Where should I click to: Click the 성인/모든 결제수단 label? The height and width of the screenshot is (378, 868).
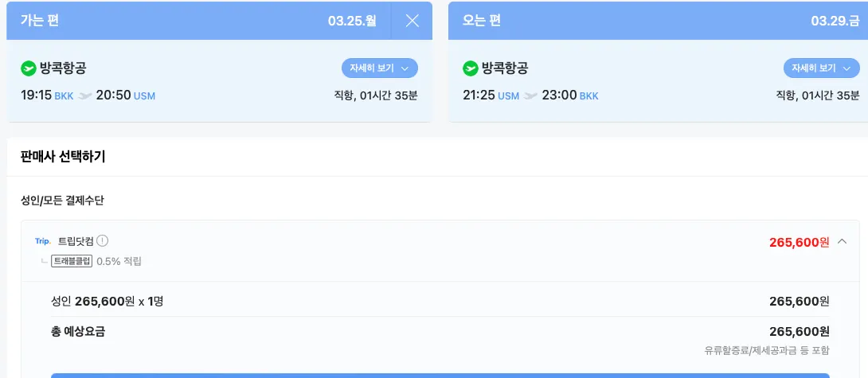click(x=62, y=201)
